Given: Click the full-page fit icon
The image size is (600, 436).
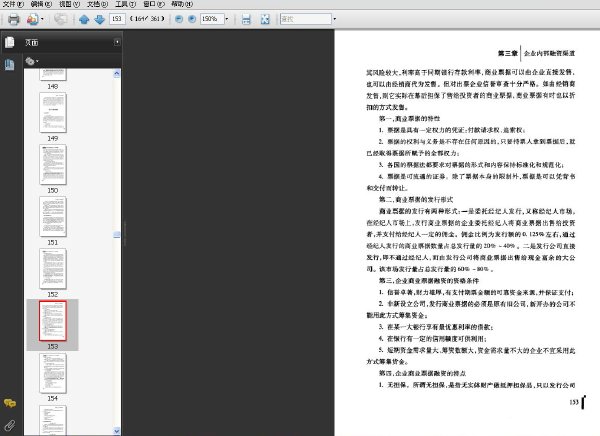Looking at the screenshot, I should click(x=265, y=19).
